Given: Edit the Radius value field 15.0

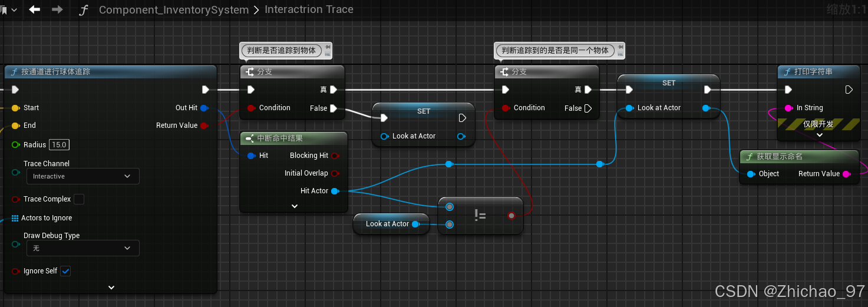Looking at the screenshot, I should point(58,145).
